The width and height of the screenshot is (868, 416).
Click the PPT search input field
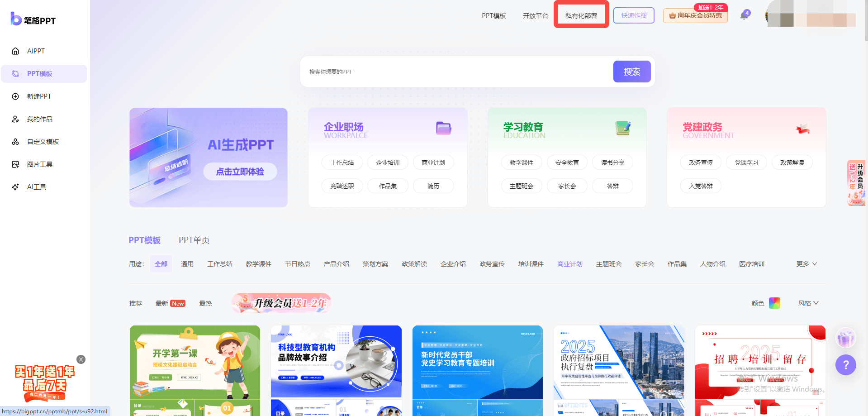457,72
